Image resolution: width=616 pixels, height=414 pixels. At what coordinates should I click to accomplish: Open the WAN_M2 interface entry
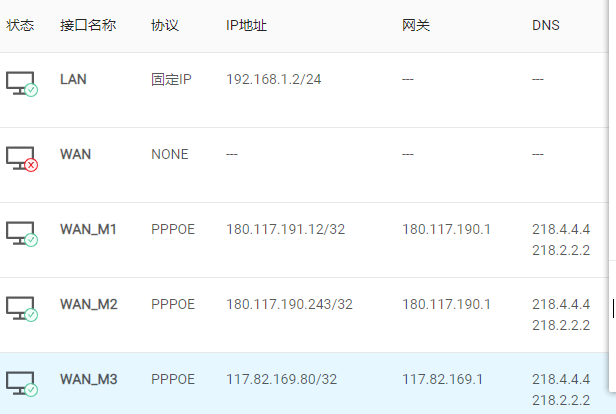click(x=88, y=304)
